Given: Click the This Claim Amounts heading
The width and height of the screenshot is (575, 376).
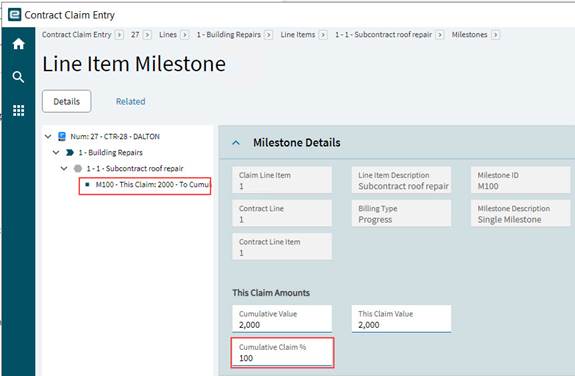Looking at the screenshot, I should pos(271,293).
